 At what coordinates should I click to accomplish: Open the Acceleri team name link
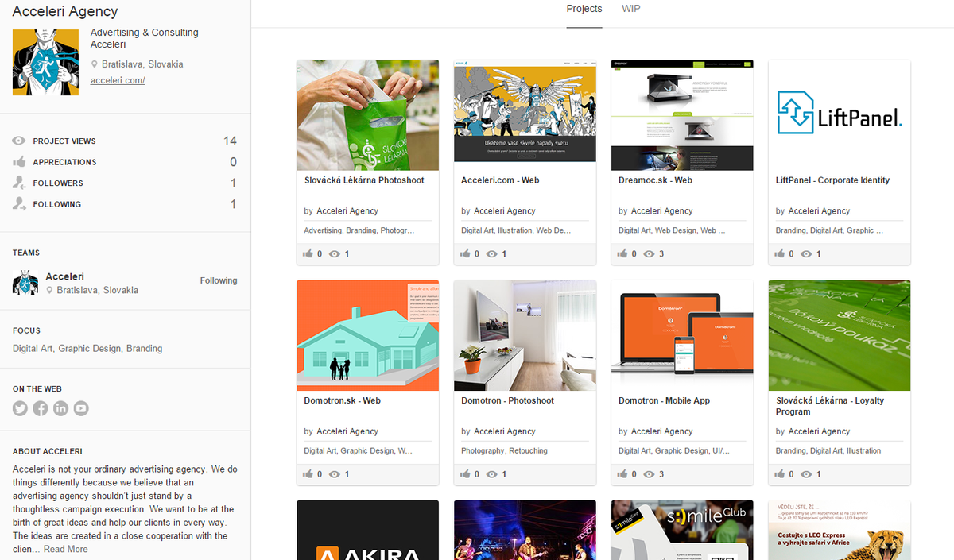point(65,276)
